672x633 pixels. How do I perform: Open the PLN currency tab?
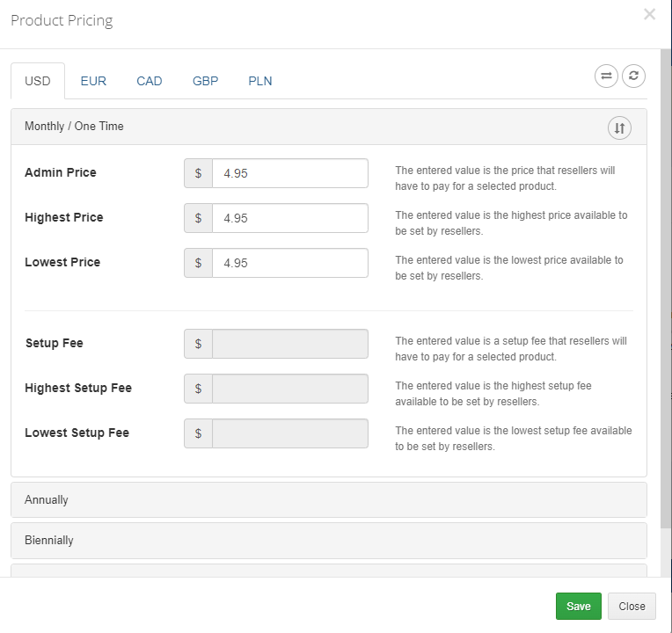tap(260, 81)
